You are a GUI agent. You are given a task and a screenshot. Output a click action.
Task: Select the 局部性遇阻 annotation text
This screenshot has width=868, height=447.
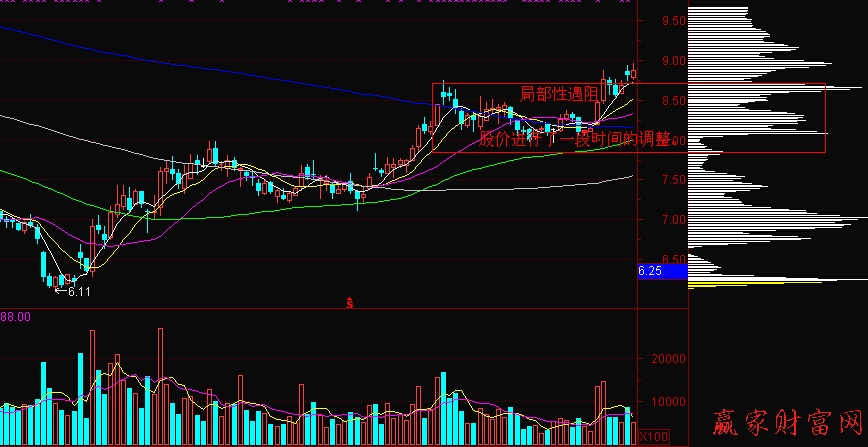click(559, 93)
